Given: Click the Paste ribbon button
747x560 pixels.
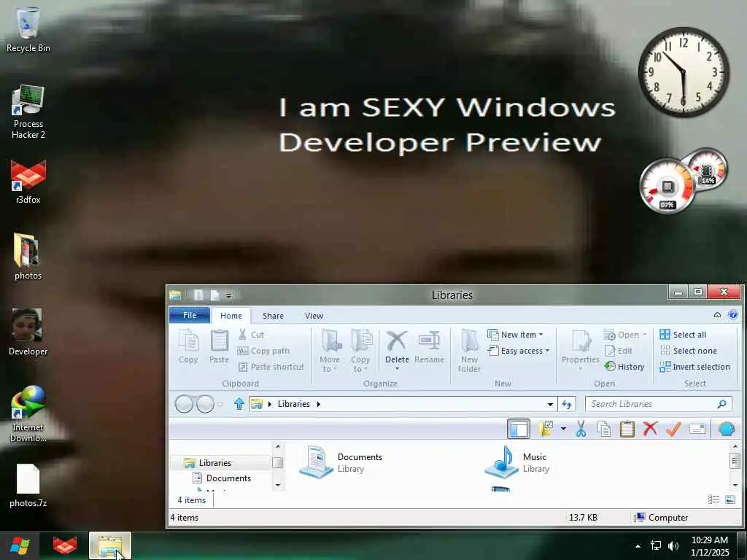Looking at the screenshot, I should tap(219, 346).
